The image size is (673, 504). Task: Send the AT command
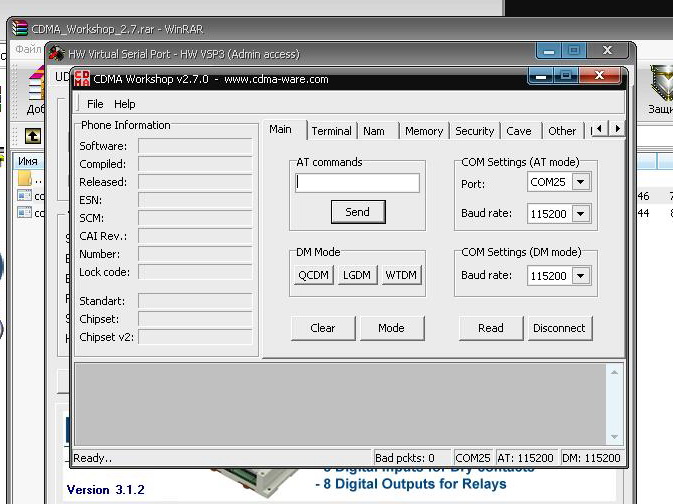pyautogui.click(x=358, y=212)
